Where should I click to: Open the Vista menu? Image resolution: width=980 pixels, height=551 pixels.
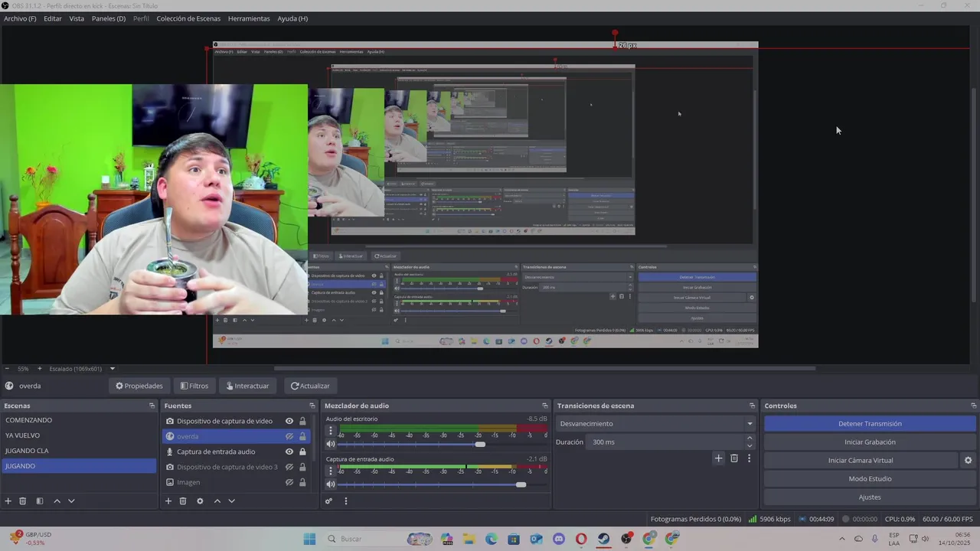point(77,18)
